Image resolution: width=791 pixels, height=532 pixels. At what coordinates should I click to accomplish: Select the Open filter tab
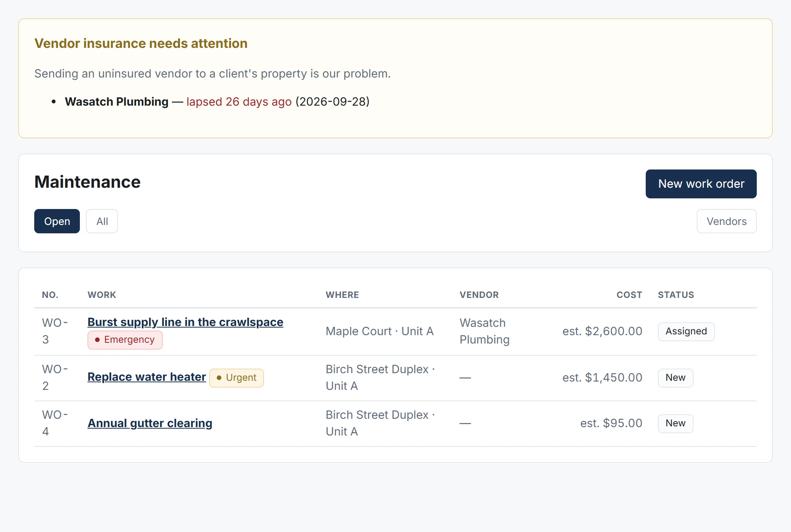(57, 221)
